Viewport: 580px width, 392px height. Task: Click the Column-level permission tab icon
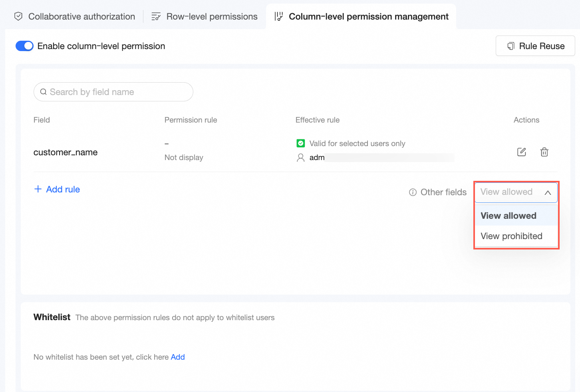click(x=279, y=16)
